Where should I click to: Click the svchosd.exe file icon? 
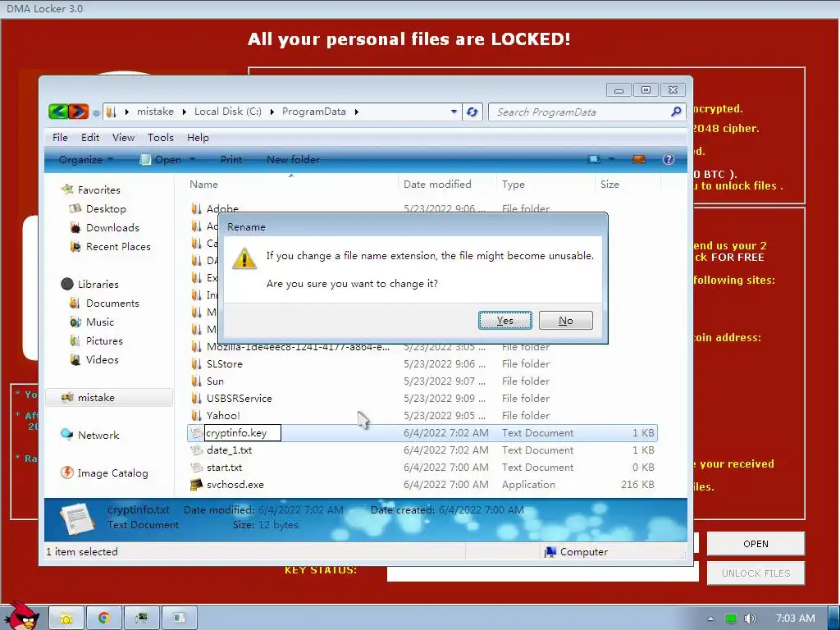[x=197, y=484]
